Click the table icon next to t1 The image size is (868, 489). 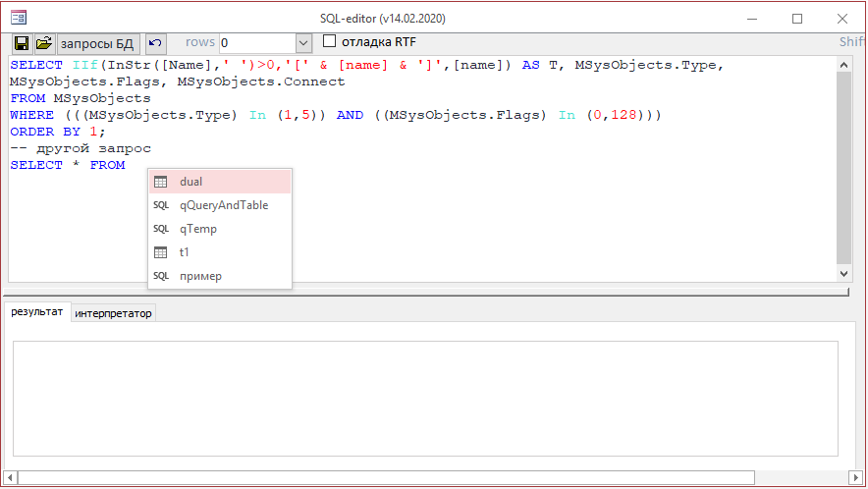pyautogui.click(x=161, y=252)
